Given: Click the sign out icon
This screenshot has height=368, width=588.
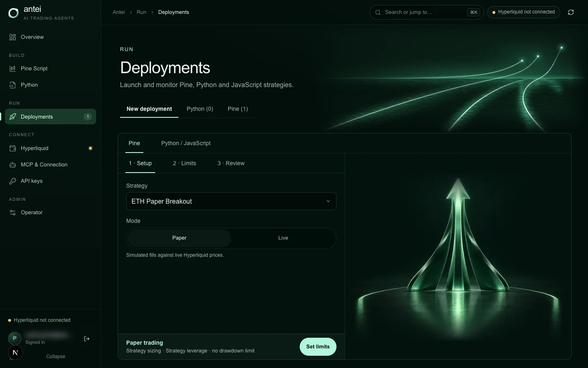Looking at the screenshot, I should point(87,339).
